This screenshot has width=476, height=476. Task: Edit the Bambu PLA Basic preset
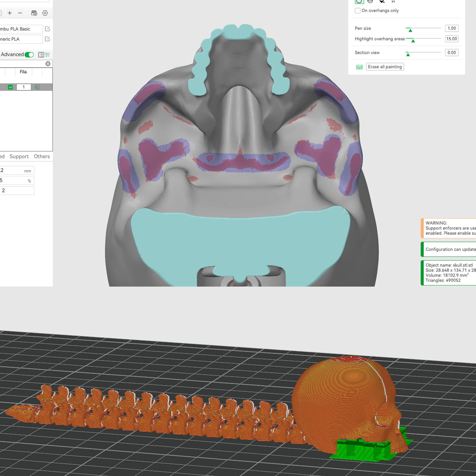pos(47,29)
